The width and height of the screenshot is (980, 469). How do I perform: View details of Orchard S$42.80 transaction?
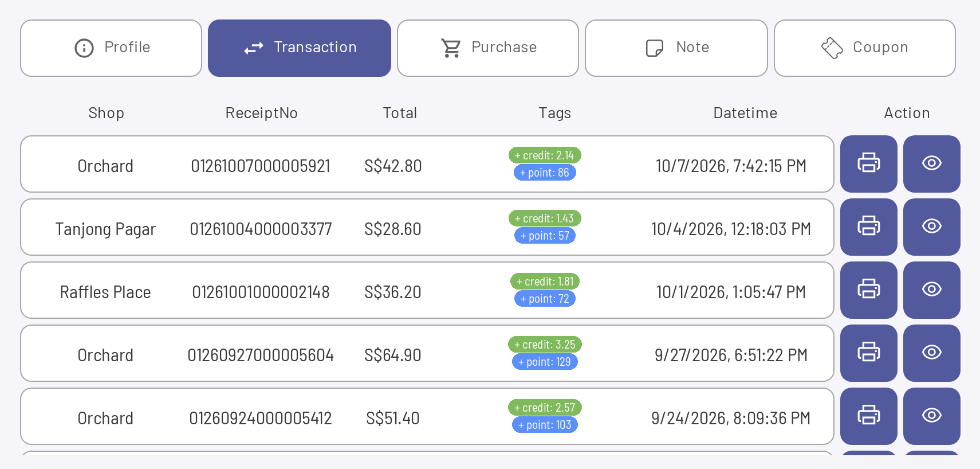click(931, 164)
